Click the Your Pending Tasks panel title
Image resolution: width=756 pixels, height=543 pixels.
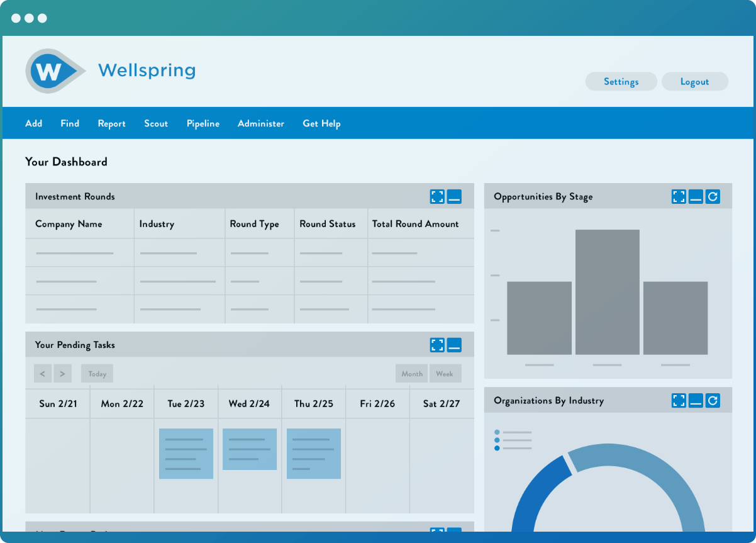click(75, 345)
